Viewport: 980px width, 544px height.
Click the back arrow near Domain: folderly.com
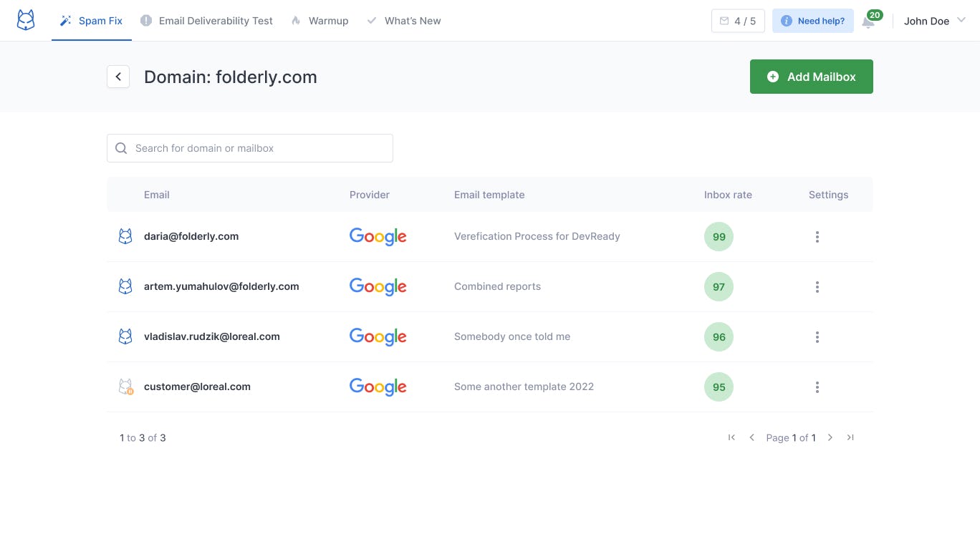point(118,77)
